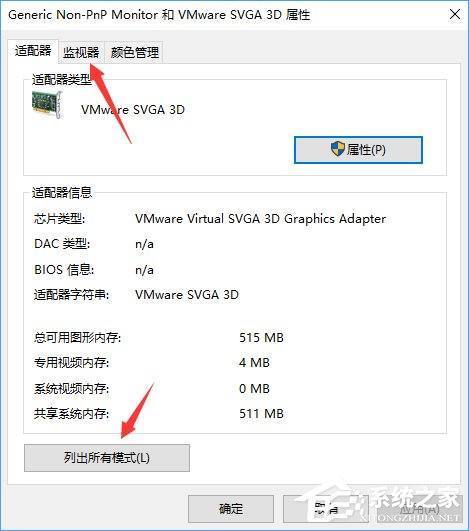Click the n/a value next to BIOS 信息
Screen dimensions: 469x531
click(144, 270)
